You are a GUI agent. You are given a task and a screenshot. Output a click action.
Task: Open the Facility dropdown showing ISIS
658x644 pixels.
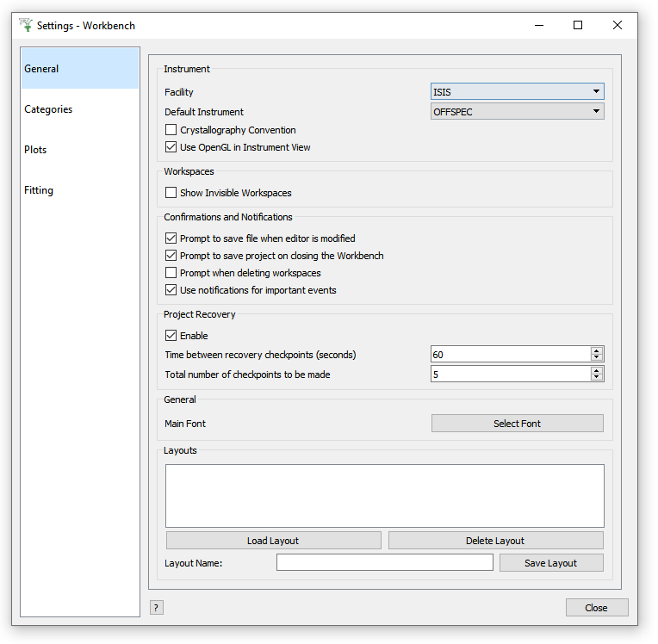pos(517,92)
